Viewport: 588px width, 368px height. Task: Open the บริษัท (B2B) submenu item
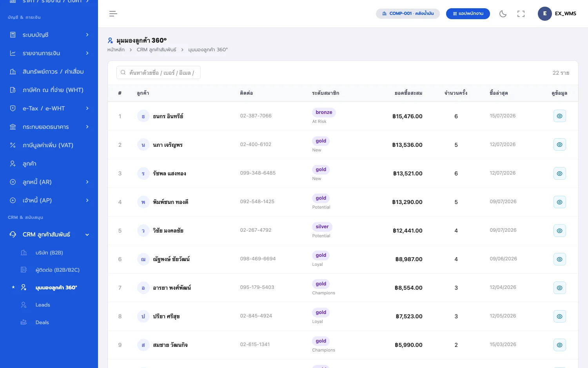[x=49, y=253]
